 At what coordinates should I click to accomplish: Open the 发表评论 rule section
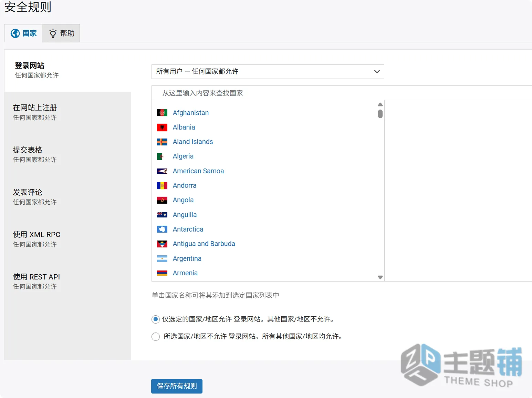click(67, 197)
